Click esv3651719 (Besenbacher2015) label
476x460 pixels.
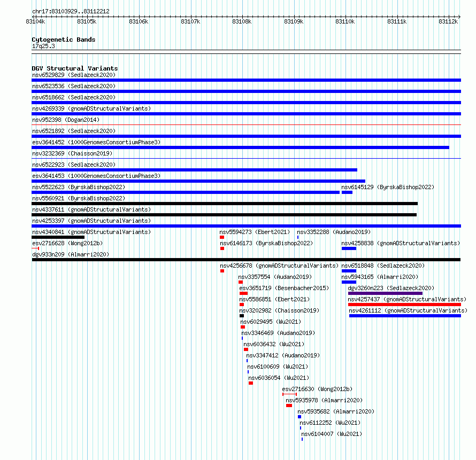click(x=284, y=288)
